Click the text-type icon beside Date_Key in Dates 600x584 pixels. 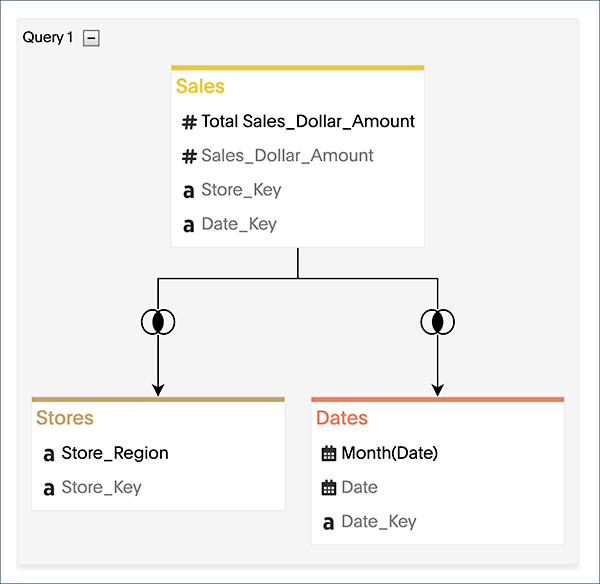[x=329, y=522]
